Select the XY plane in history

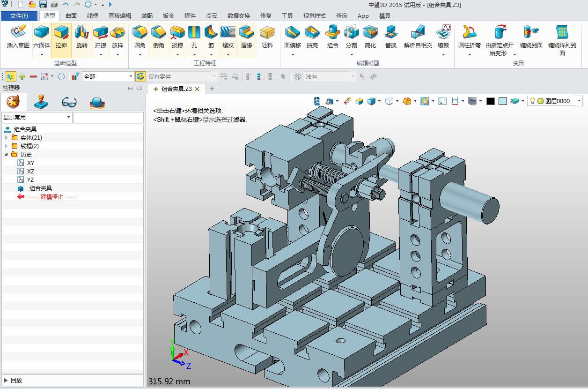(30, 163)
